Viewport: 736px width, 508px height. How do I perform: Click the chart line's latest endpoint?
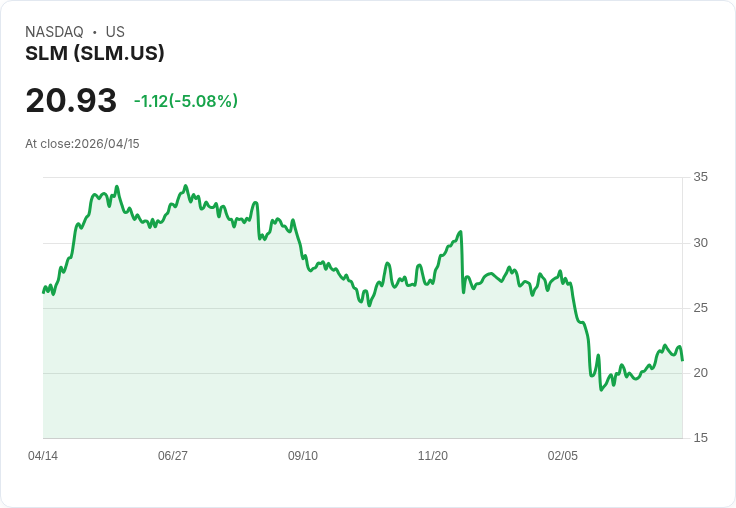682,360
